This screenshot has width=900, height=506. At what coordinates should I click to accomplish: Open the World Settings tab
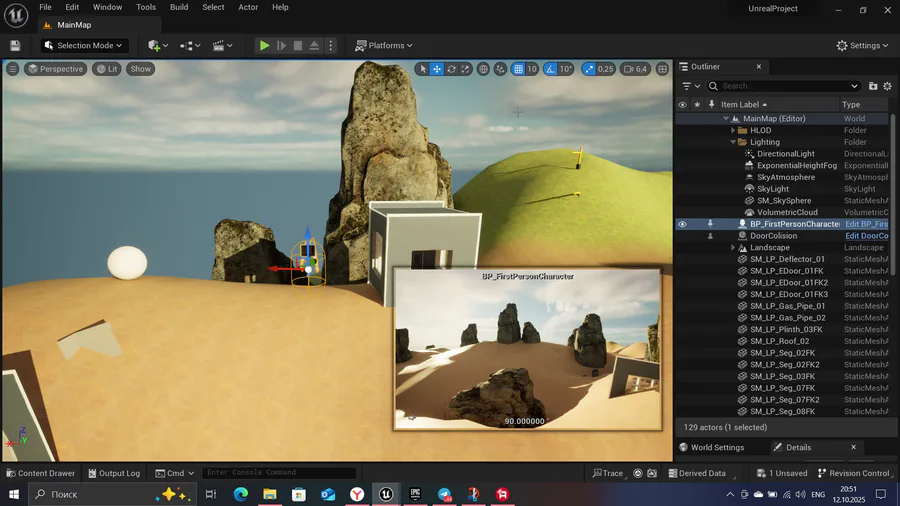click(712, 447)
